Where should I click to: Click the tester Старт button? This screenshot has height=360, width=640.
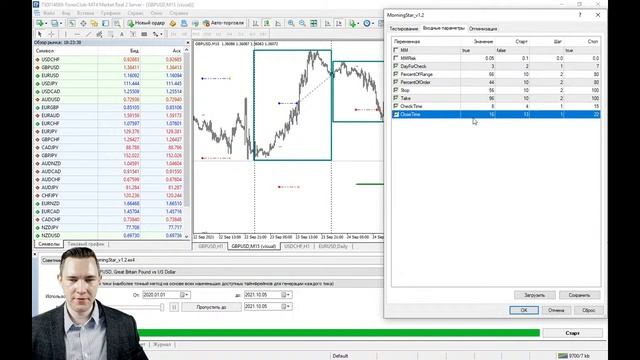[x=572, y=333]
